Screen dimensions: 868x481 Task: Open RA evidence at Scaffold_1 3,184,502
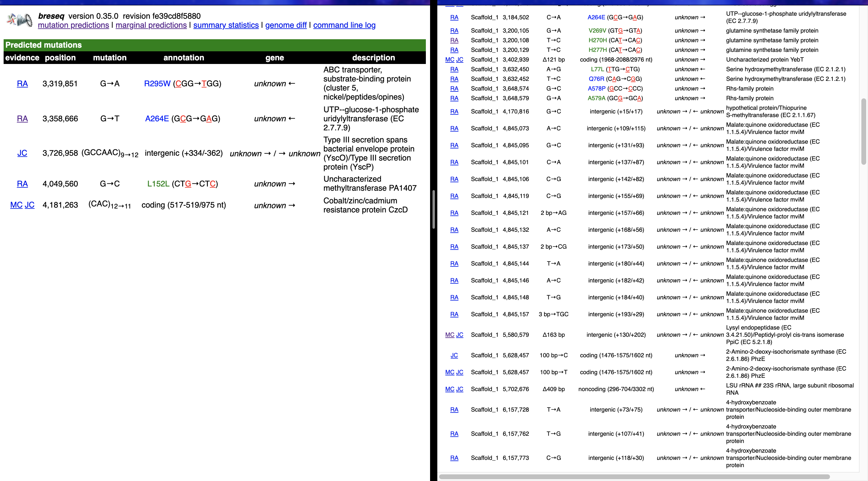pos(454,17)
